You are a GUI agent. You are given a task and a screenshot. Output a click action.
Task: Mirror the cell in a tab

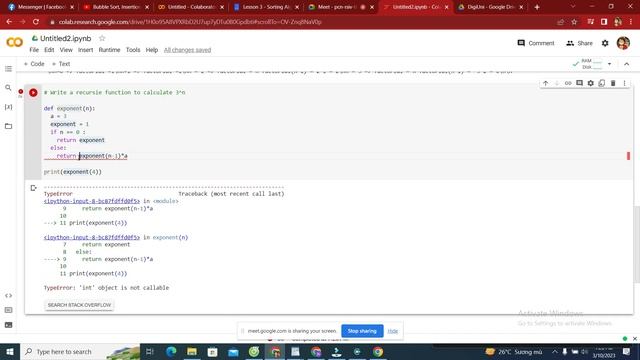click(602, 83)
